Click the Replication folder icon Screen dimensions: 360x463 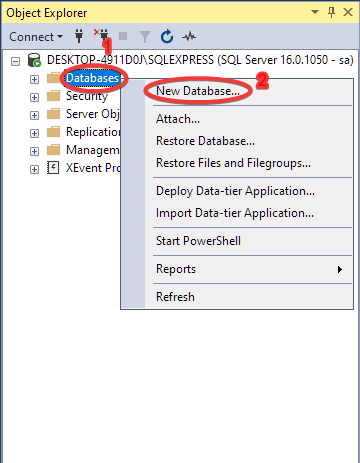[x=53, y=132]
